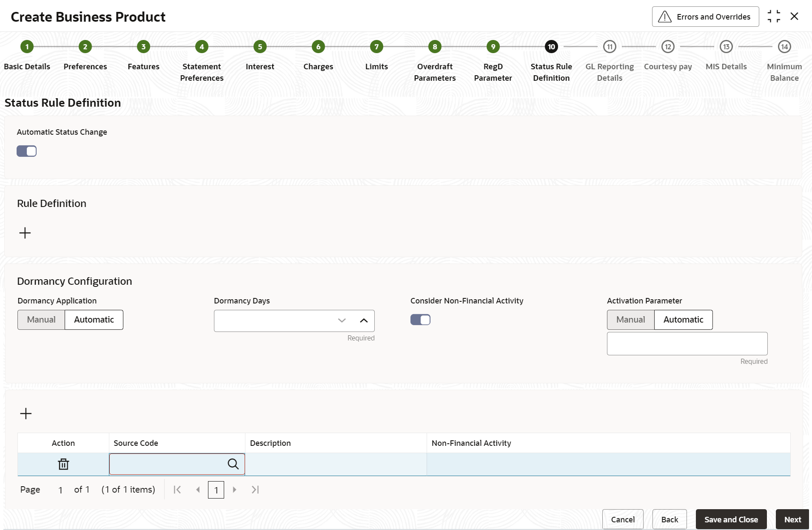Go to step 4 Statement Preferences

(202, 47)
